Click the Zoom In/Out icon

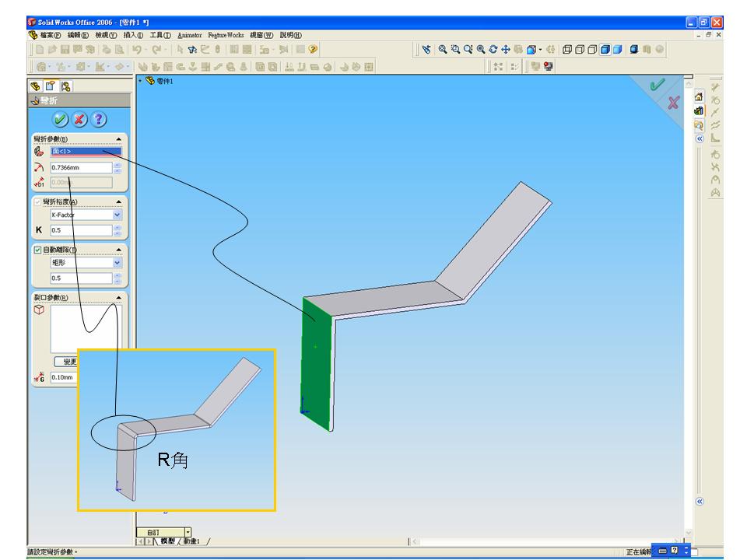[468, 50]
